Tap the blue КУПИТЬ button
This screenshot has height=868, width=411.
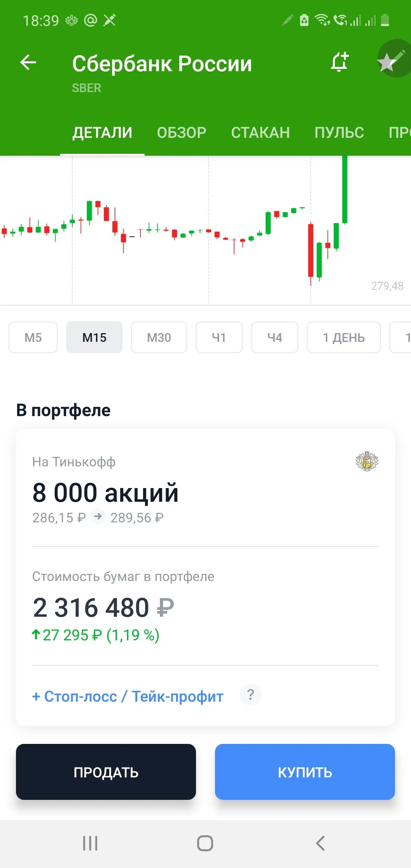(x=305, y=772)
